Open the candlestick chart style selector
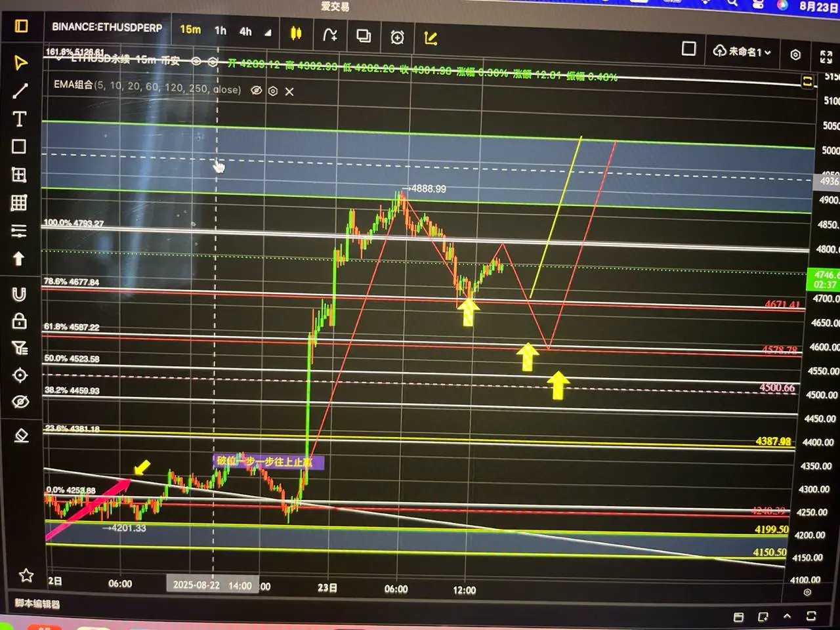The image size is (840, 630). [296, 33]
